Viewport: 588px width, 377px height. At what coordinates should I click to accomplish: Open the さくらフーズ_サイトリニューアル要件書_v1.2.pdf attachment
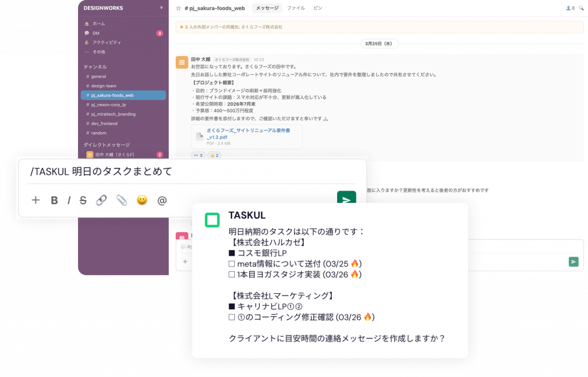coord(247,137)
